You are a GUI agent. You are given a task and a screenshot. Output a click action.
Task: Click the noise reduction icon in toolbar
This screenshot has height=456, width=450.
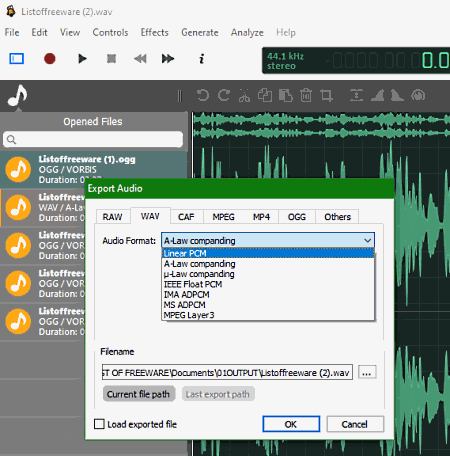point(418,96)
